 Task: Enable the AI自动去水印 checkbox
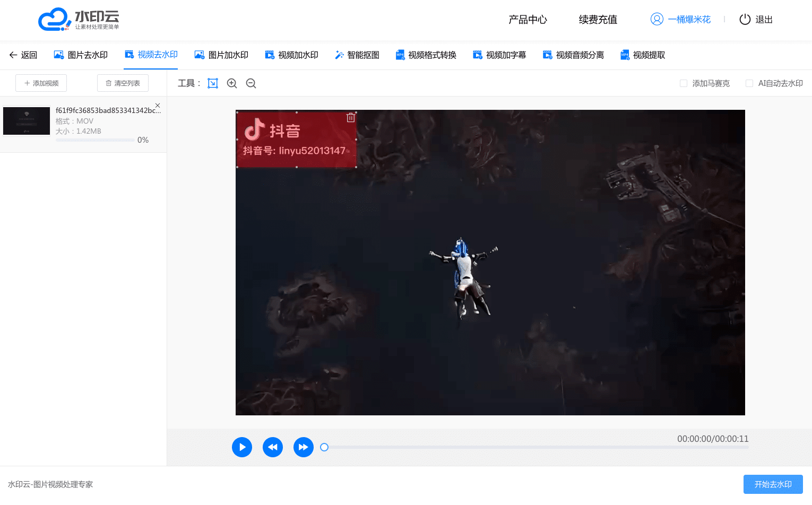tap(749, 83)
